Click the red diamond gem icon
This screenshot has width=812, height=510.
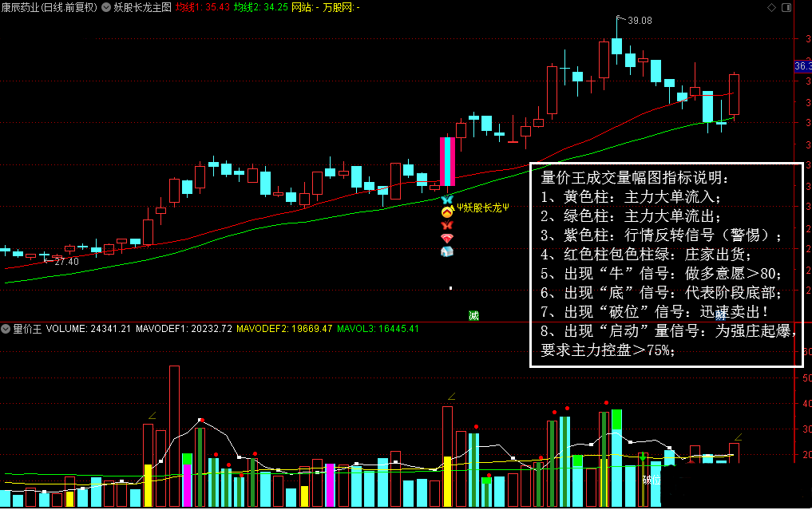pyautogui.click(x=447, y=238)
